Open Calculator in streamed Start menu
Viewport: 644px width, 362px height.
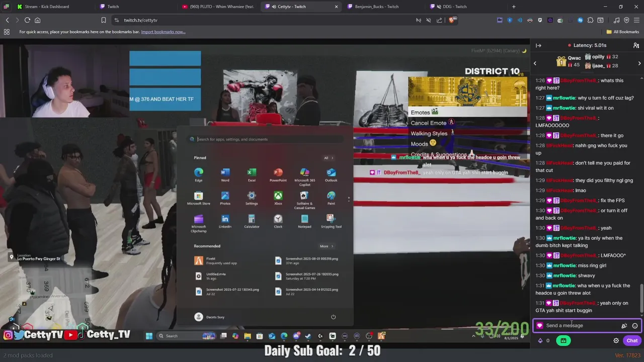click(x=252, y=221)
